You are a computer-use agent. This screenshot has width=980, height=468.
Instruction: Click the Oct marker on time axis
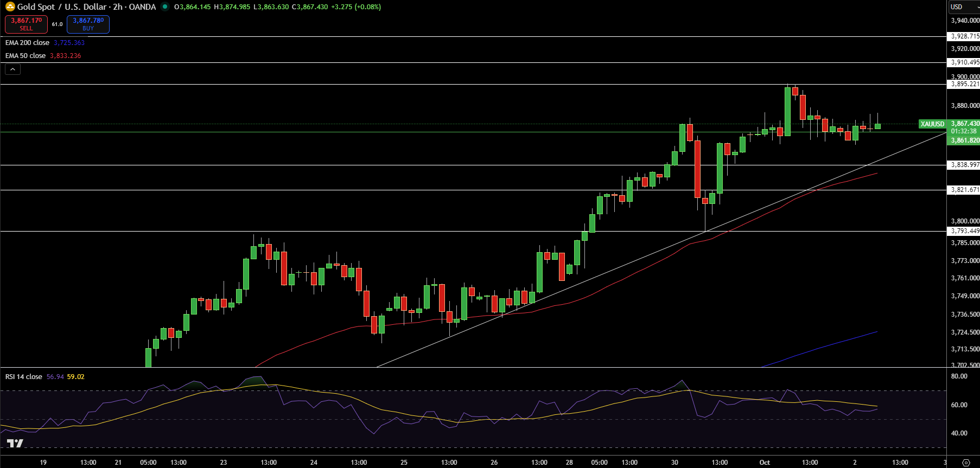[x=764, y=463]
